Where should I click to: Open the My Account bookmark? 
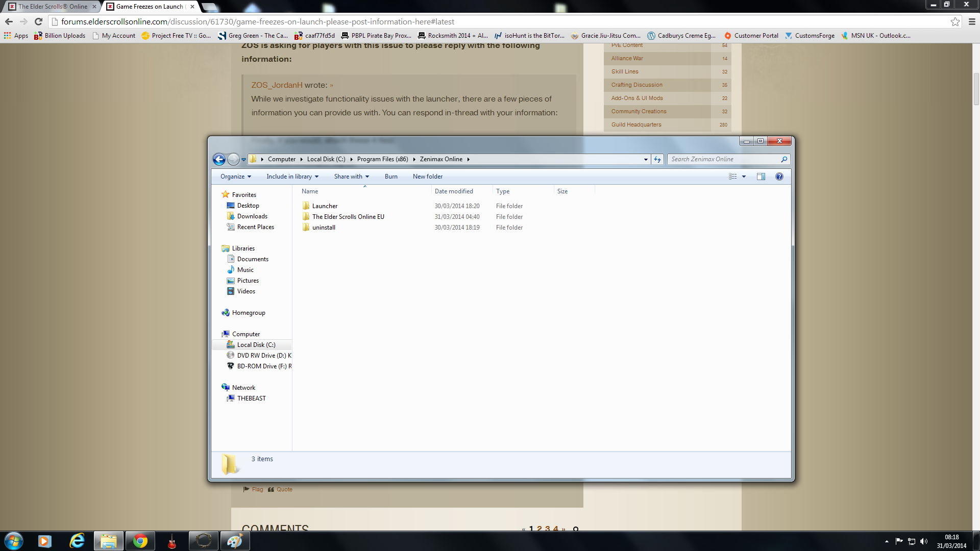(114, 36)
